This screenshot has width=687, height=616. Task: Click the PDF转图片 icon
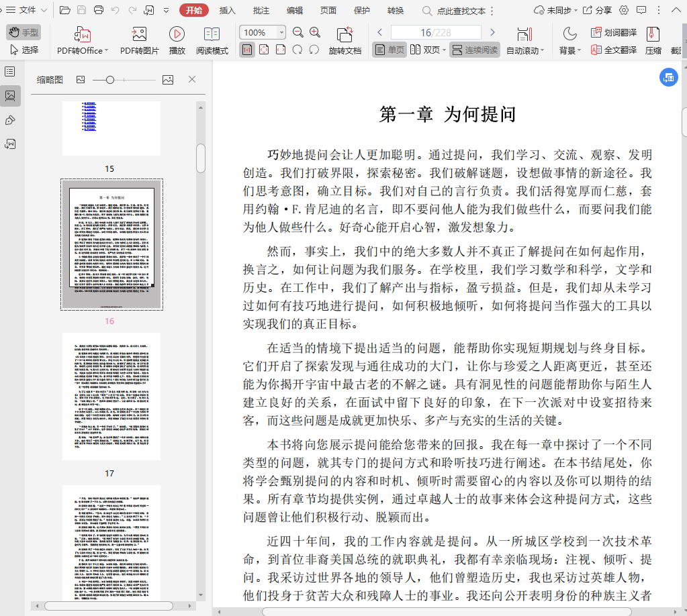(140, 34)
